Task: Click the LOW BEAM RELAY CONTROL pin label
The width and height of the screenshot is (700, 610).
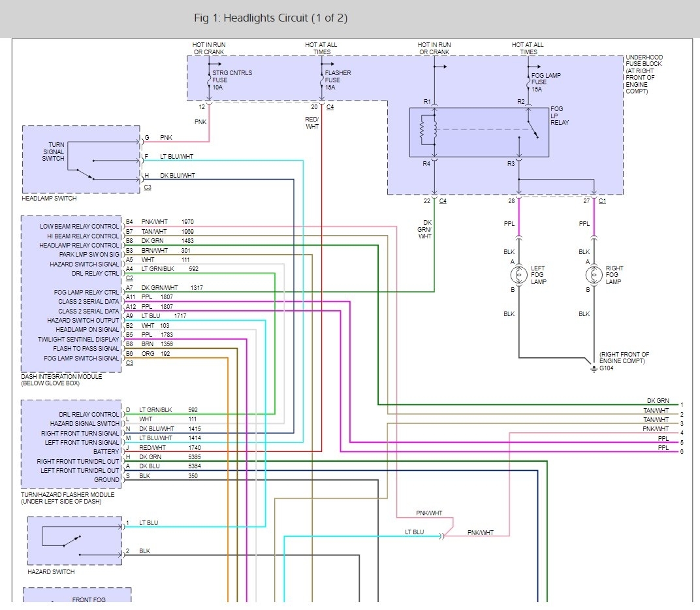Action: [80, 227]
